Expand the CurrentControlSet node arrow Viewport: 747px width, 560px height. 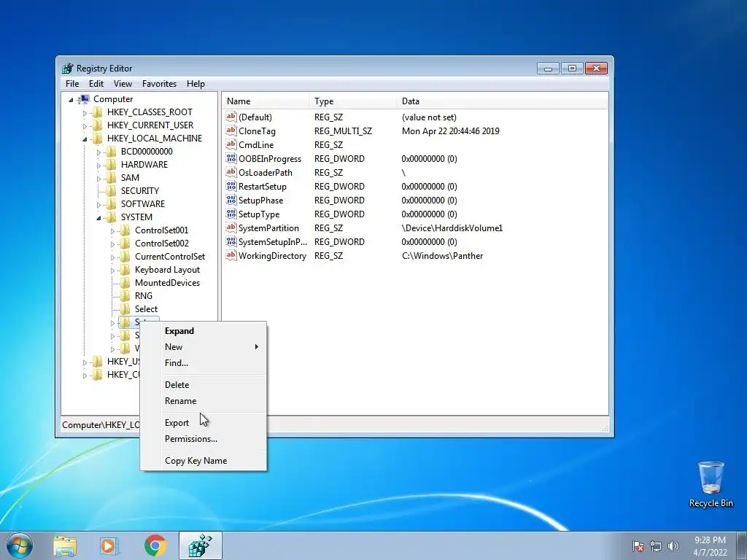pos(112,257)
